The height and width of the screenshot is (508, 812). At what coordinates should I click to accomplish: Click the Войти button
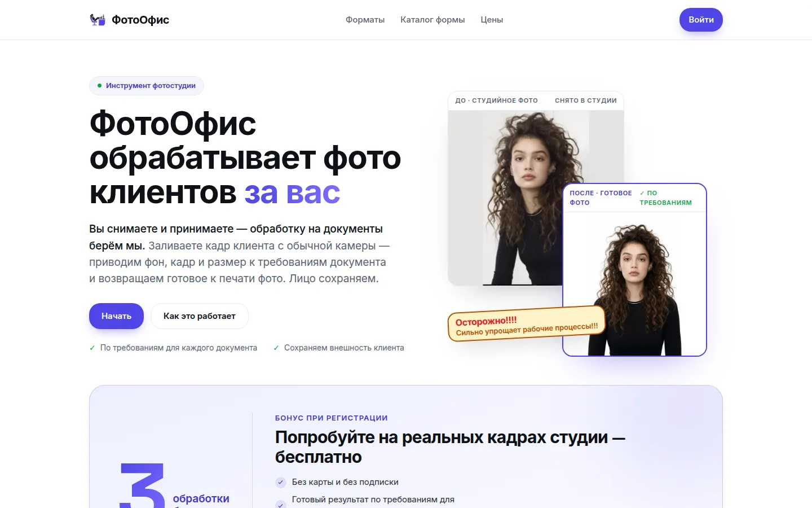click(x=701, y=20)
